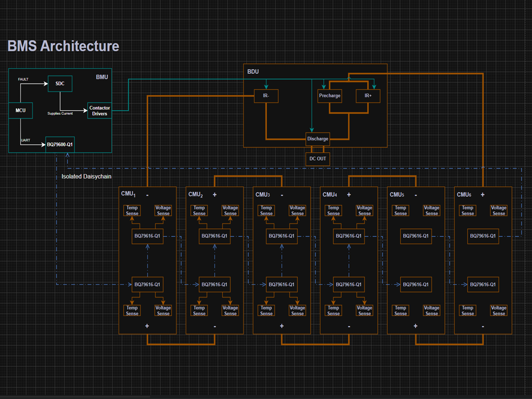Click the BQ79600-Q1 block in BMU
Screen dimensions: 532x399
(x=60, y=145)
